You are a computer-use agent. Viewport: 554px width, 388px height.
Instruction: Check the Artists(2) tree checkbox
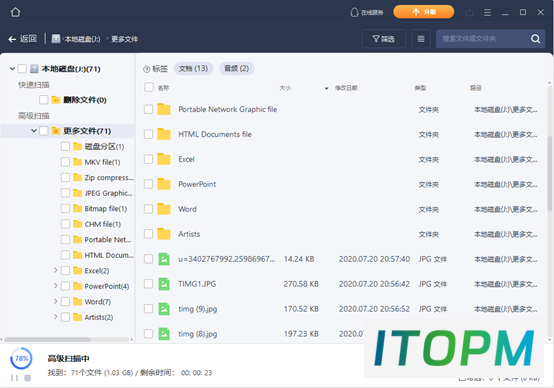(65, 317)
